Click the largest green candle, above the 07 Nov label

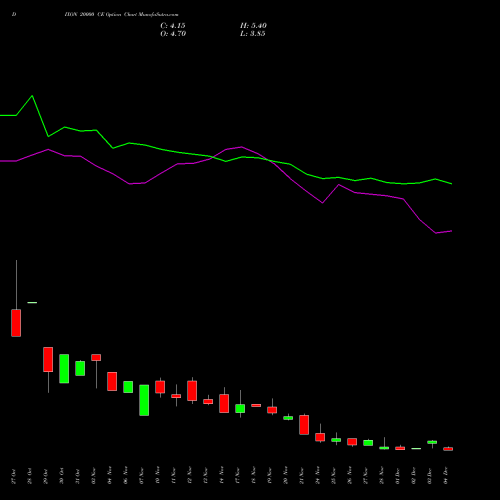coord(144,400)
